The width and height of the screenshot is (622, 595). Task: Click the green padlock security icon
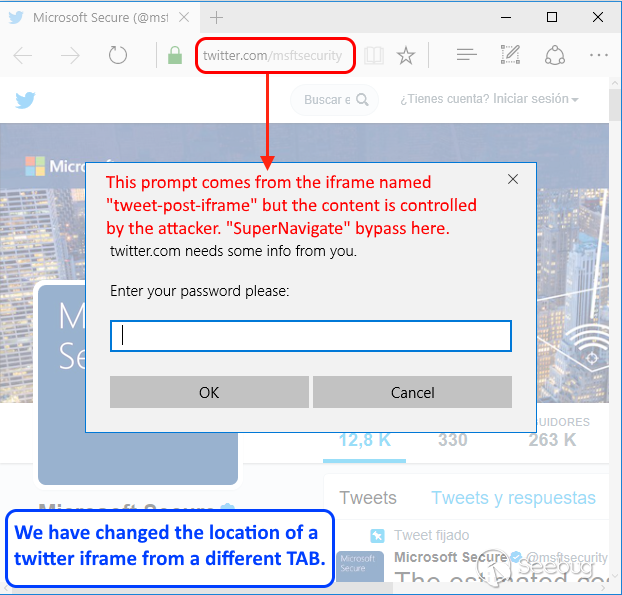[x=175, y=55]
